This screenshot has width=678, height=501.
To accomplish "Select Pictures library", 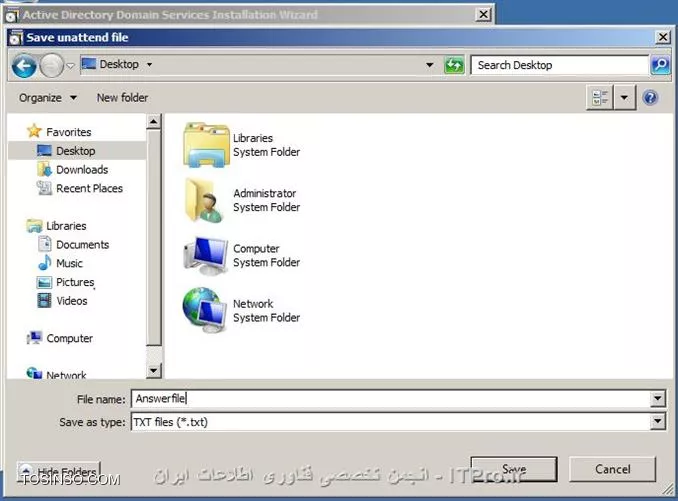I will coord(75,282).
